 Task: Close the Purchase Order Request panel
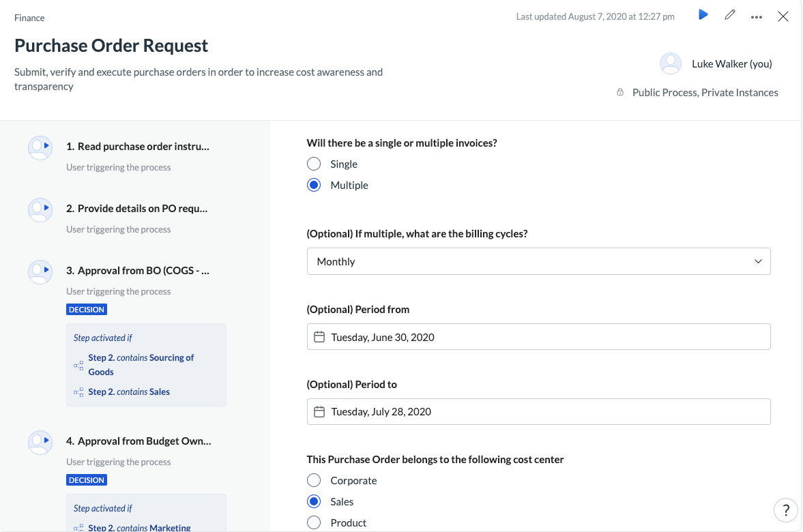(x=783, y=16)
